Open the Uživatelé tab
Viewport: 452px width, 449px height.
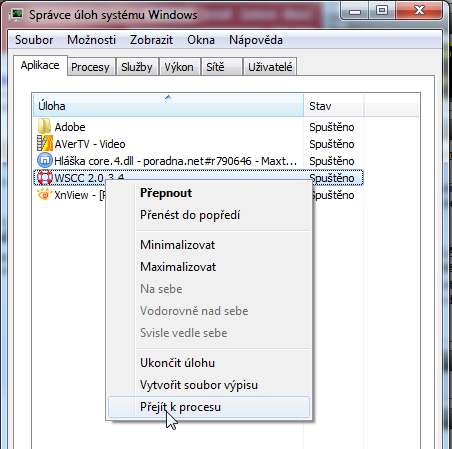click(270, 67)
